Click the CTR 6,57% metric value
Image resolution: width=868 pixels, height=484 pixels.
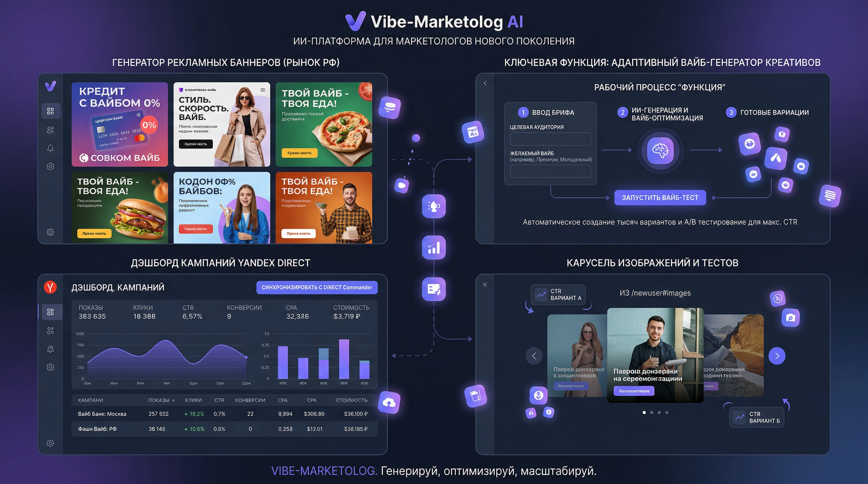[192, 316]
